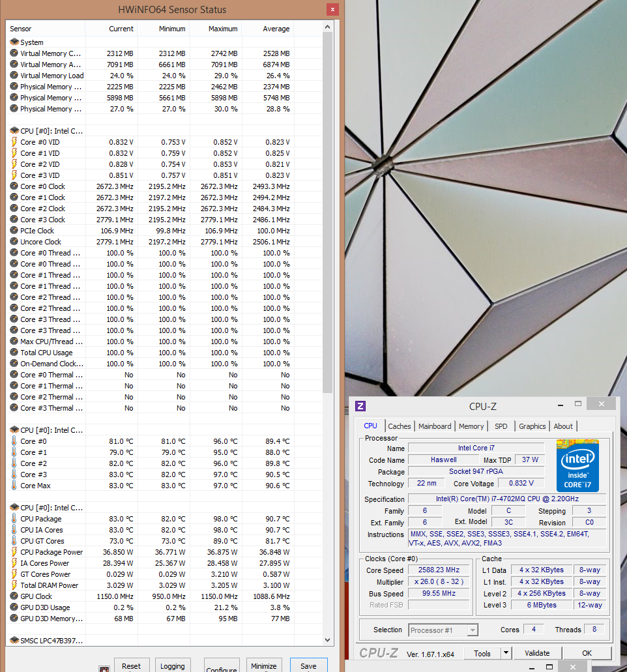The image size is (627, 672).
Task: Click the Minimize button beside Configure in HWiNFO64
Action: pos(264,665)
